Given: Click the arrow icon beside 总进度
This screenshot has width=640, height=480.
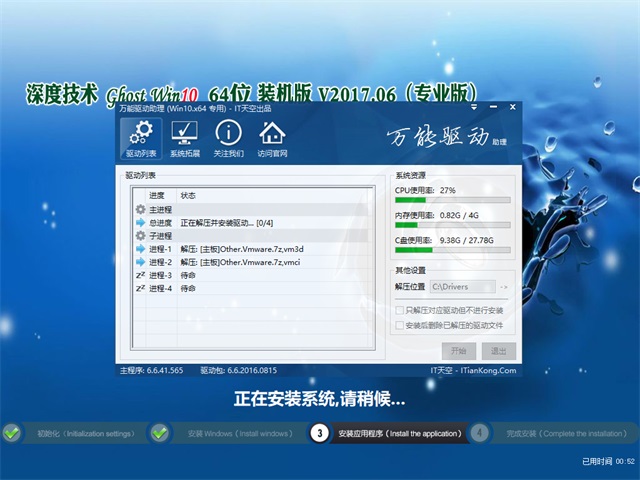Looking at the screenshot, I should click(x=140, y=223).
